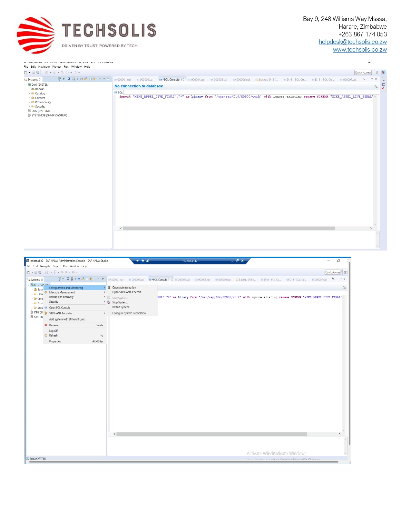Click the Quick Access field in lower screenshot
This screenshot has height=532, width=411.
coord(332,272)
